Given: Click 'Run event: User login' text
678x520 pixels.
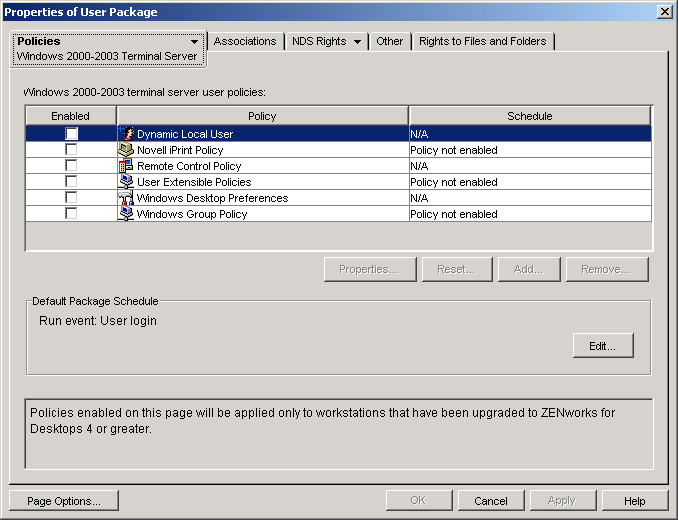Looking at the screenshot, I should click(x=98, y=321).
